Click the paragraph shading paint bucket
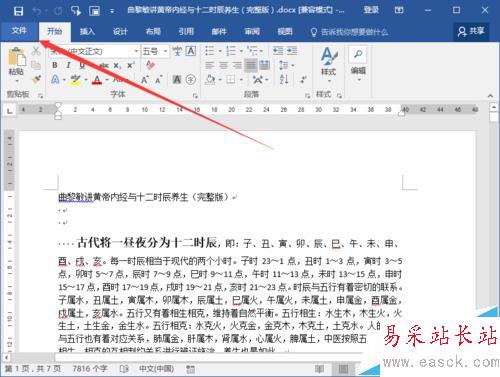 tap(210, 79)
